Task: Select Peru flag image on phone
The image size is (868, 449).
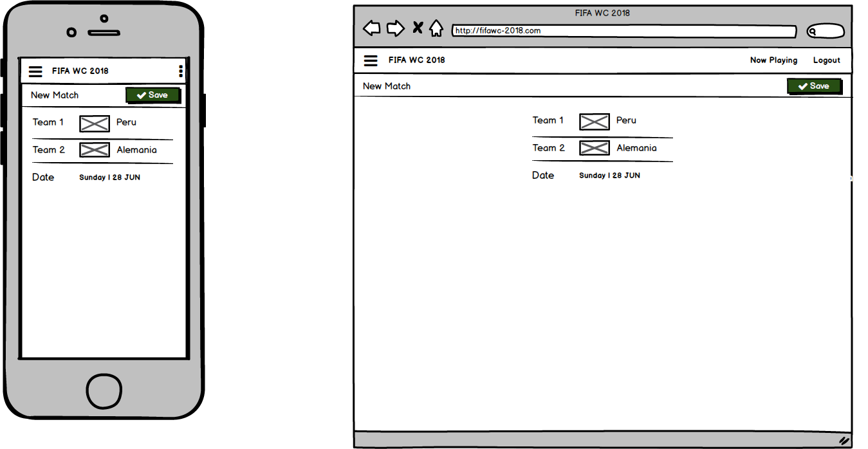Action: click(95, 124)
